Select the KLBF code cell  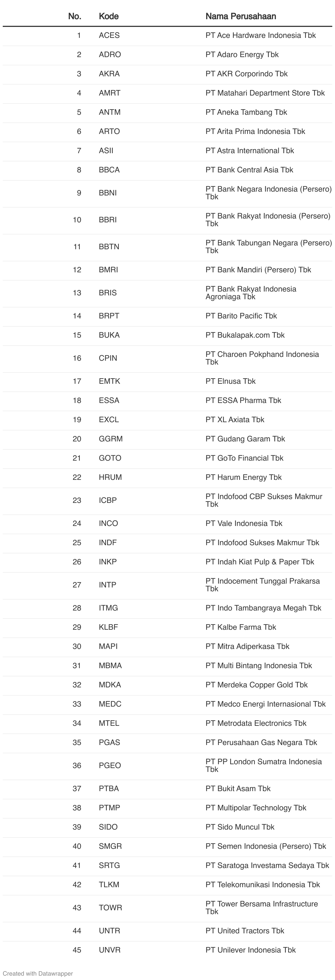(x=108, y=627)
